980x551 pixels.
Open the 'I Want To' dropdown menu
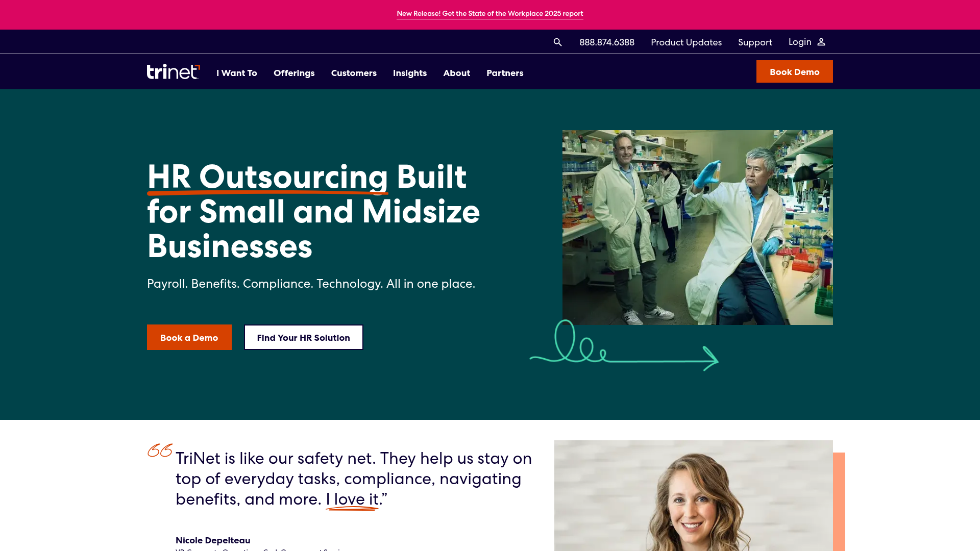point(236,72)
